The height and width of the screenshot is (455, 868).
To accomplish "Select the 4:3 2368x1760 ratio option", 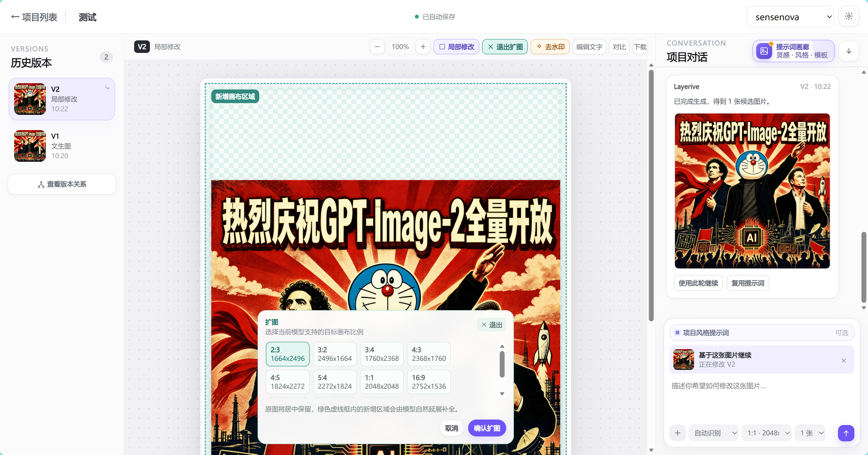I will click(429, 354).
